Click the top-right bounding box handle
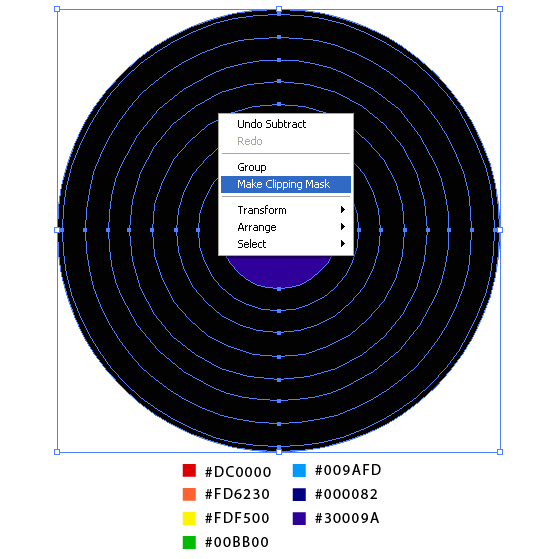 (500, 9)
